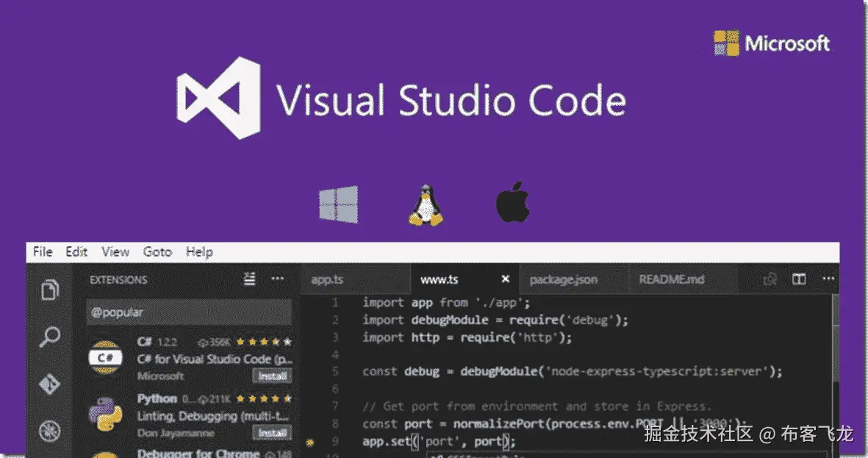Click the Windows logo in banner
The width and height of the screenshot is (868, 458).
tap(338, 204)
